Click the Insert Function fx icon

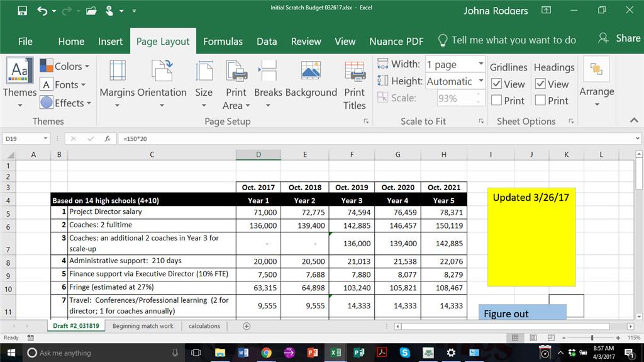click(x=107, y=139)
